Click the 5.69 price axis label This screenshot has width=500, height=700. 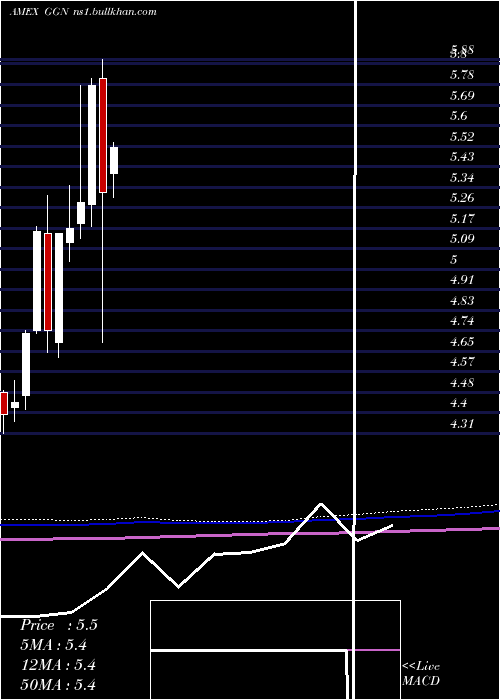click(462, 96)
